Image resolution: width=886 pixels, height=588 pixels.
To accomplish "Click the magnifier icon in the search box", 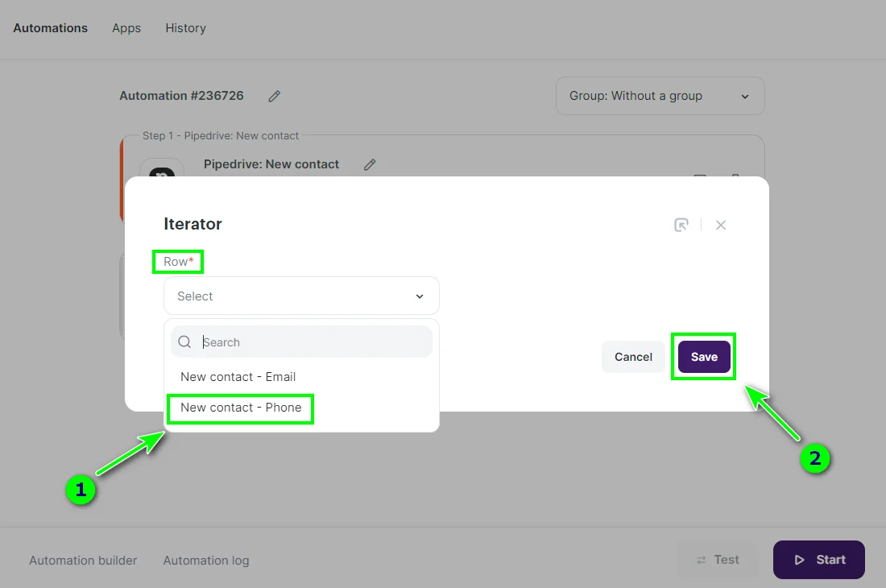I will click(184, 342).
